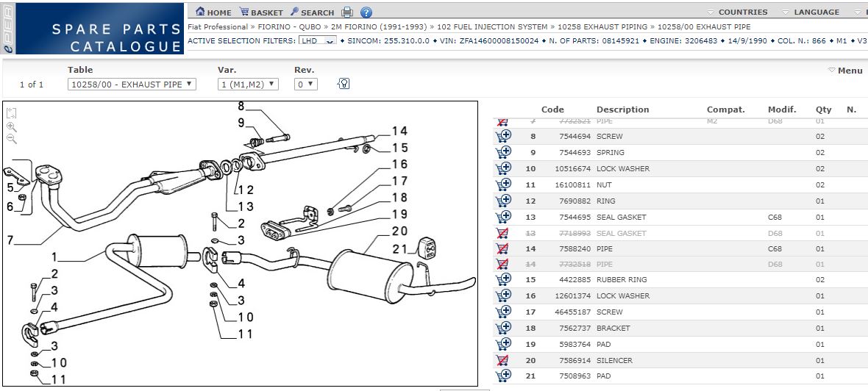
Task: Click part number 14 in the diagram
Action: click(399, 131)
